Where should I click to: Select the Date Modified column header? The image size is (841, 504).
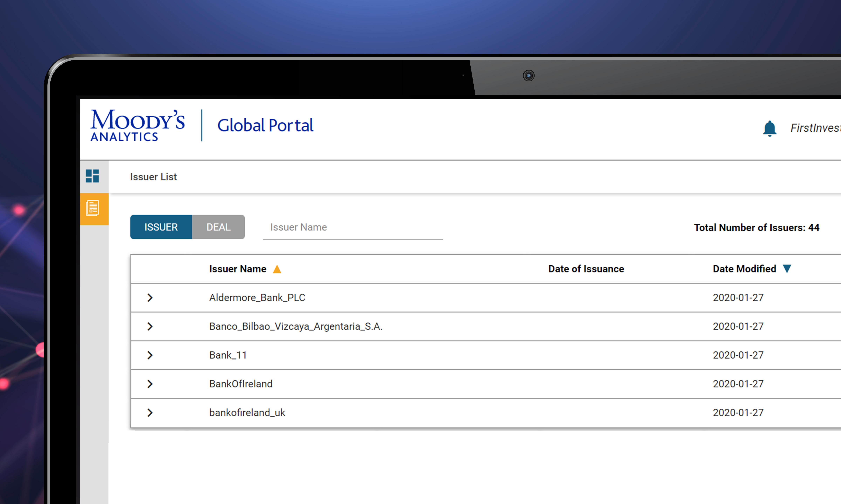[744, 269]
